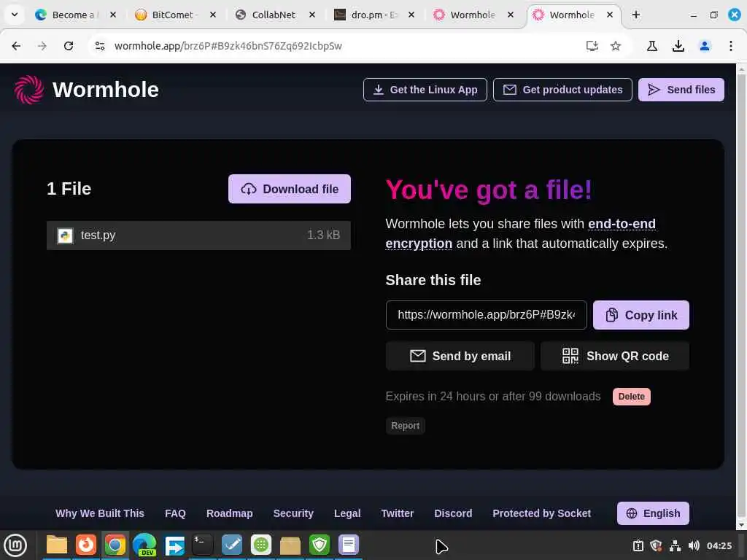Viewport: 747px width, 560px height.
Task: Install app icon in address bar
Action: point(592,46)
